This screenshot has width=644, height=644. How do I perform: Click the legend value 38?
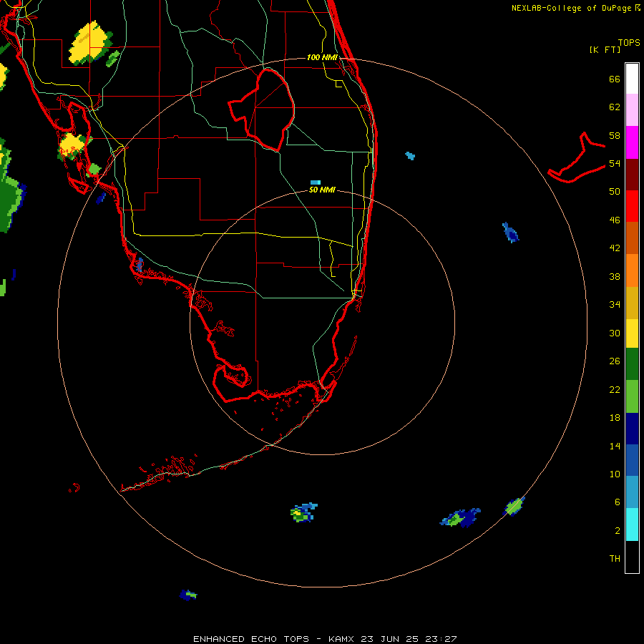615,276
